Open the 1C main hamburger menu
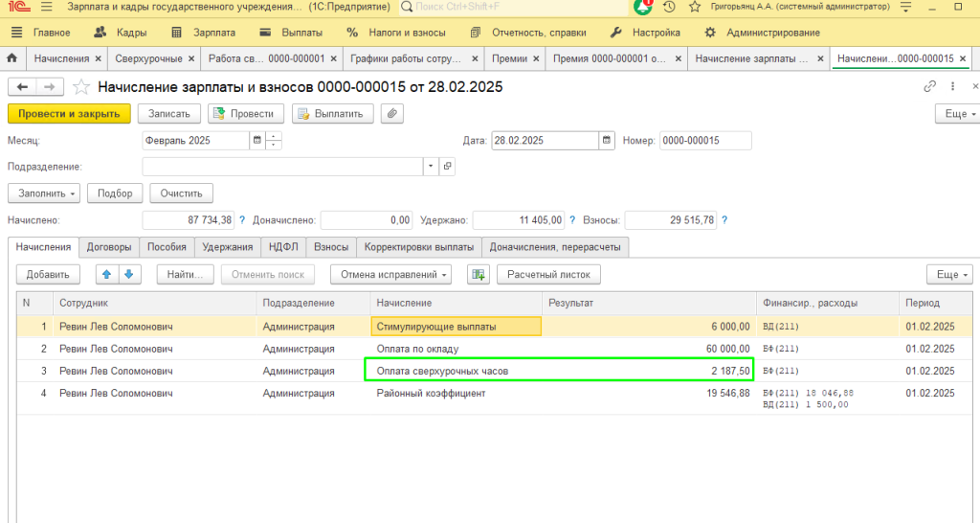This screenshot has width=980, height=523. pyautogui.click(x=46, y=7)
